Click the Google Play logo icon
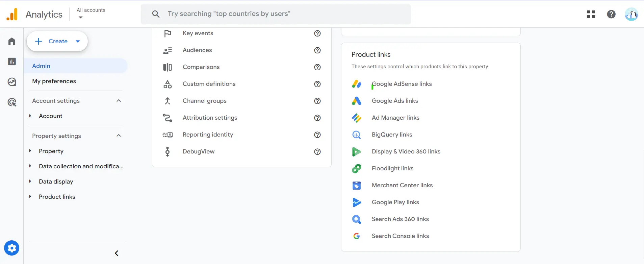The width and height of the screenshot is (644, 264). point(357,202)
